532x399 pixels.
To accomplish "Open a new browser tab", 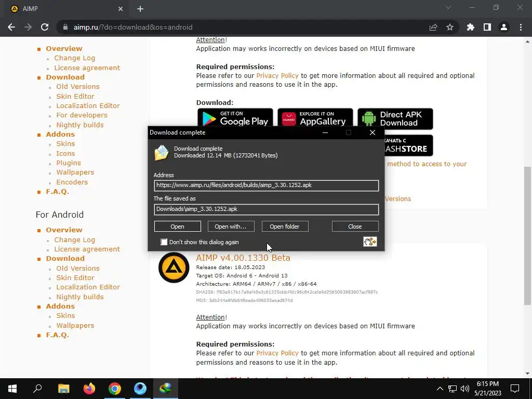I will point(140,9).
